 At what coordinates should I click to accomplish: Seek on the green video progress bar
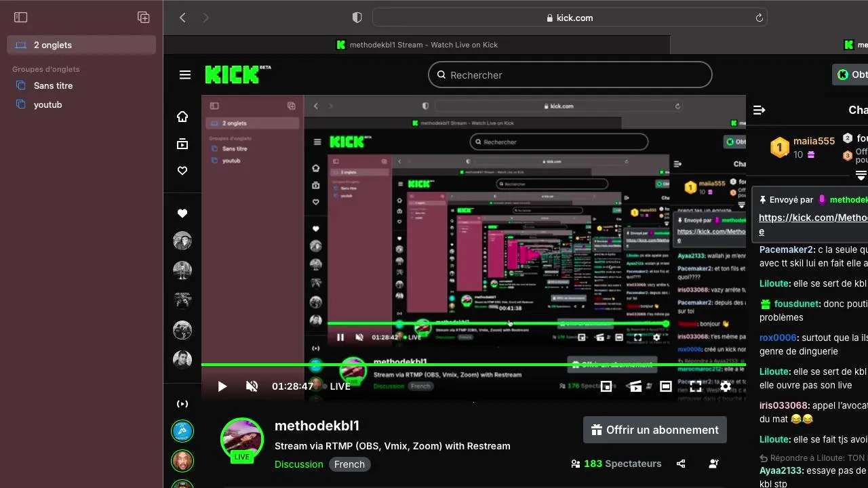473,365
